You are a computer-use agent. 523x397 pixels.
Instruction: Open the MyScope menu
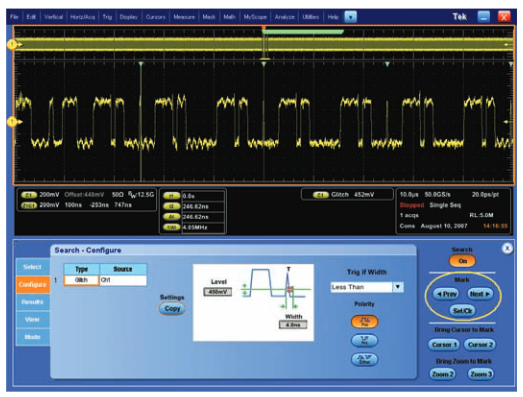(x=255, y=17)
